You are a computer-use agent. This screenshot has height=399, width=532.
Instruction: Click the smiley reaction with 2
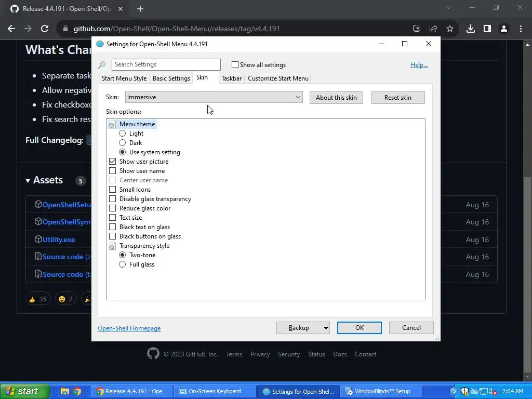point(65,299)
